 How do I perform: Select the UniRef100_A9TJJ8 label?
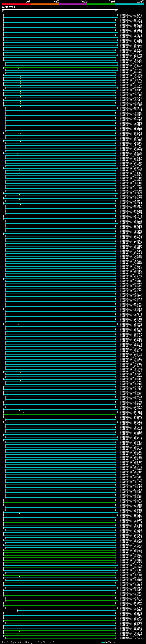click(131, 427)
